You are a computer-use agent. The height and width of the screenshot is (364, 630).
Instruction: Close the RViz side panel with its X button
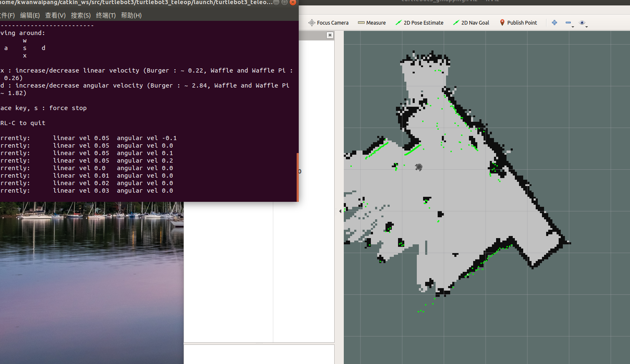click(330, 35)
